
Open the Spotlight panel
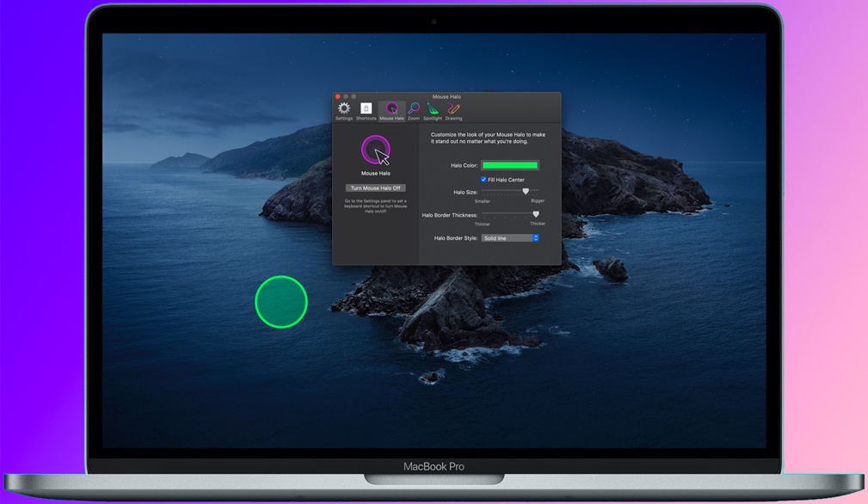431,108
